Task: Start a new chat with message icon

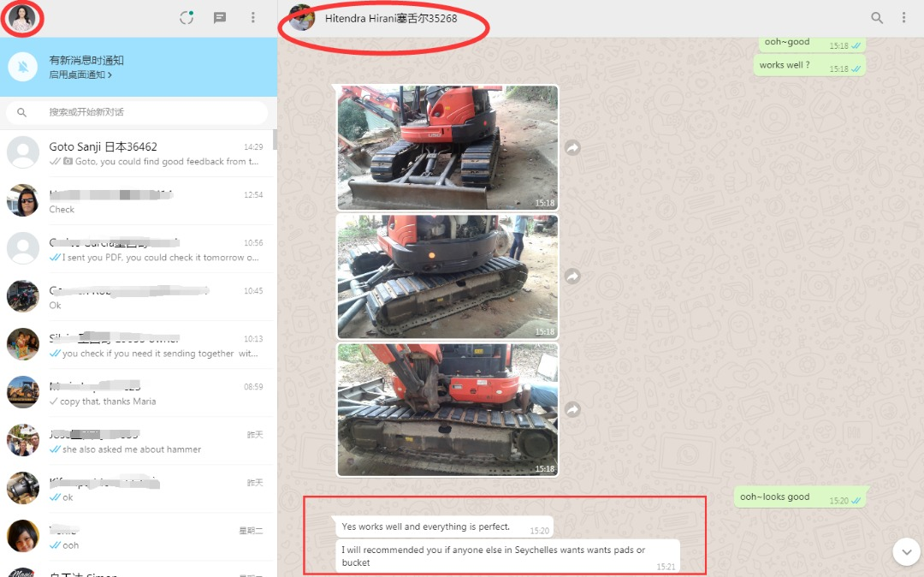Action: tap(220, 18)
